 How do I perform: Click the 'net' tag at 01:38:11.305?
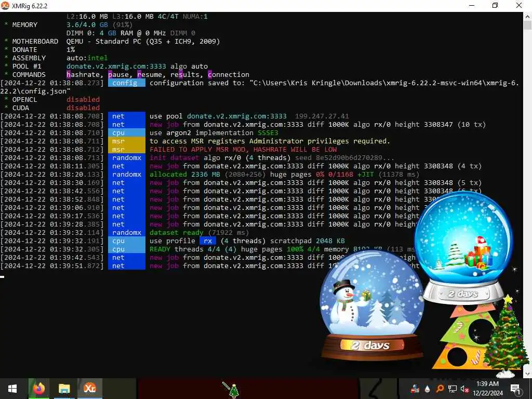click(x=127, y=166)
